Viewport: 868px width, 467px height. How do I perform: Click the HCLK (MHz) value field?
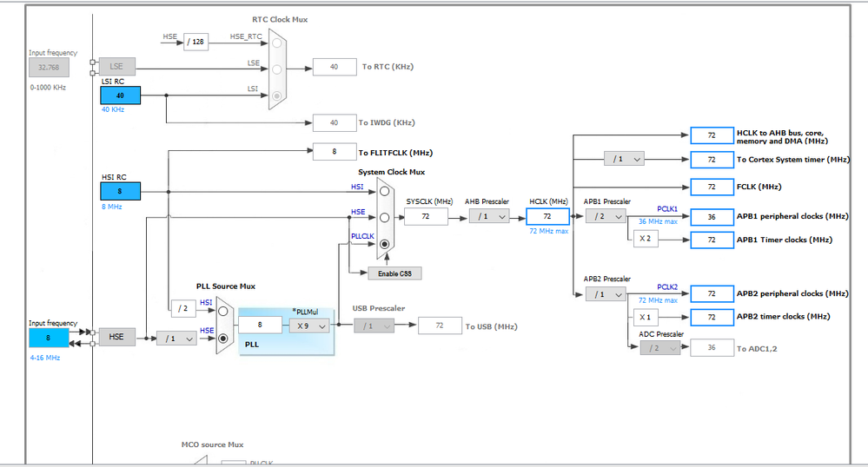coord(547,216)
